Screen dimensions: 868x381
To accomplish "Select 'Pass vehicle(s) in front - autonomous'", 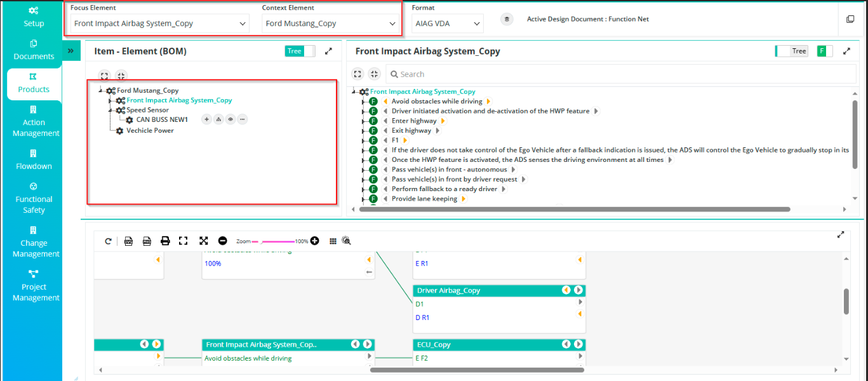I will pyautogui.click(x=450, y=170).
